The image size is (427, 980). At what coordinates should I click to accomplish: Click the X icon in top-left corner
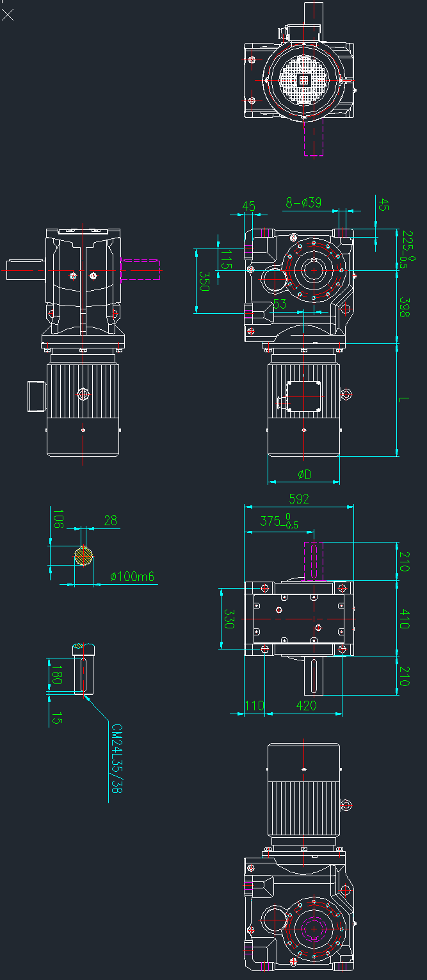[8, 15]
